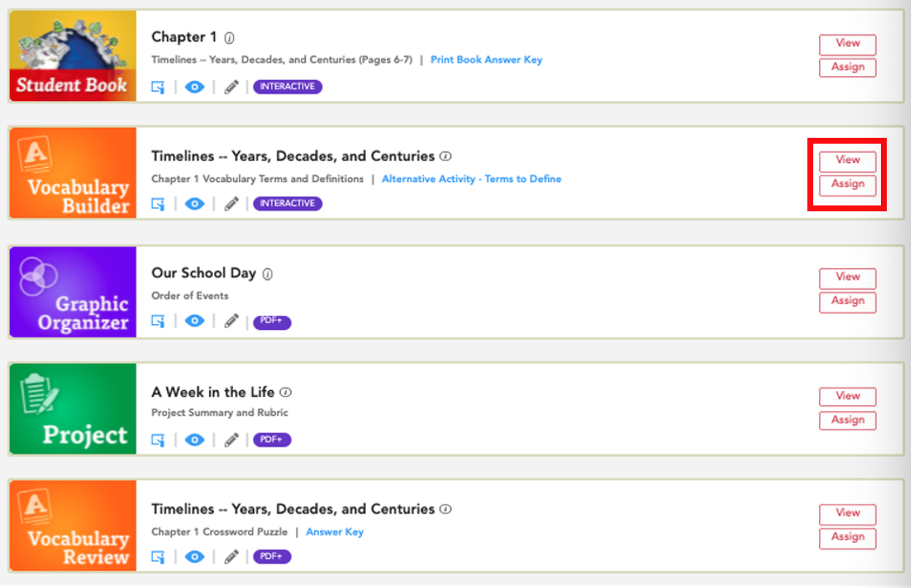Open the info icon beside the Chapter 1 title
911x588 pixels.
pyautogui.click(x=230, y=38)
